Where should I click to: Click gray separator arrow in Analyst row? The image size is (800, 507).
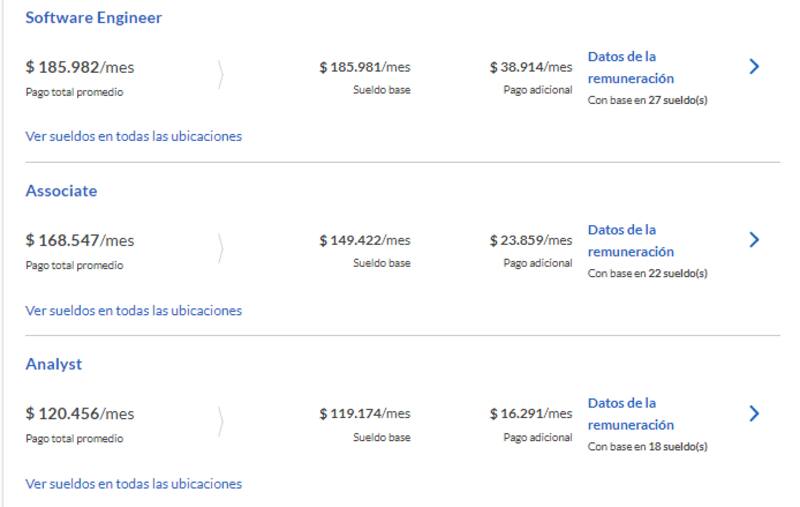[x=221, y=421]
